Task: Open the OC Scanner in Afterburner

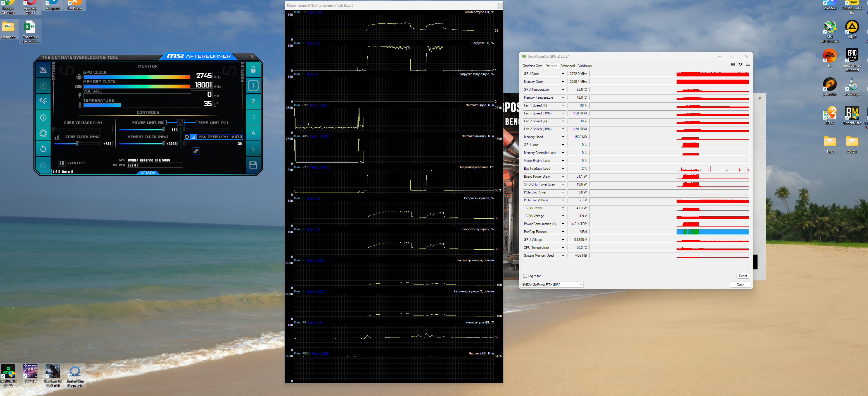Action: [43, 101]
